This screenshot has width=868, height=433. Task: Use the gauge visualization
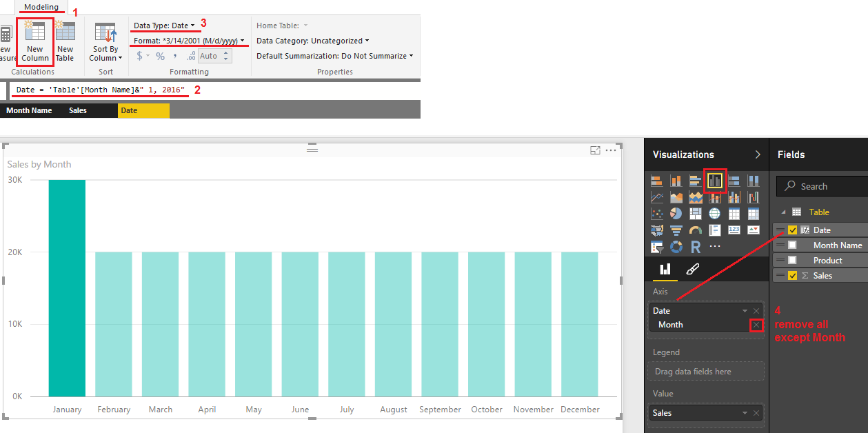pos(696,230)
